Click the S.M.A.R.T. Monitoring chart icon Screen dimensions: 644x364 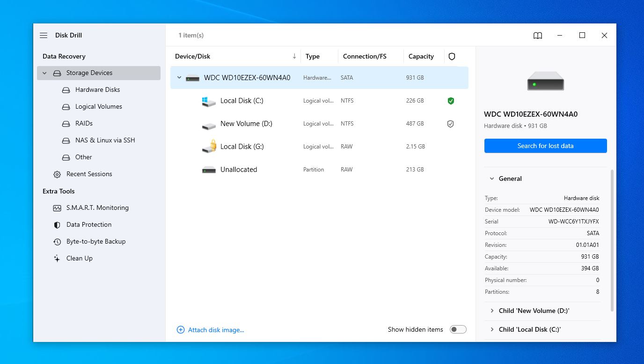tap(57, 208)
